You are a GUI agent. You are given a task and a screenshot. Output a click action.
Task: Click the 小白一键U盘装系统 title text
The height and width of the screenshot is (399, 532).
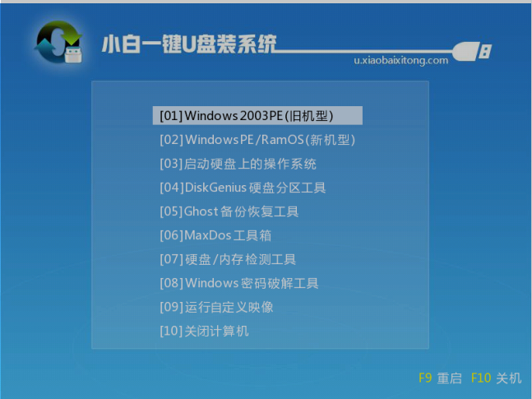[x=189, y=44]
